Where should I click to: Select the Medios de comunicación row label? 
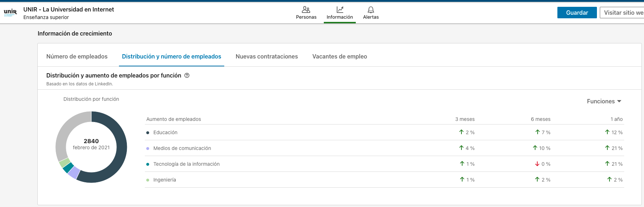pyautogui.click(x=182, y=148)
